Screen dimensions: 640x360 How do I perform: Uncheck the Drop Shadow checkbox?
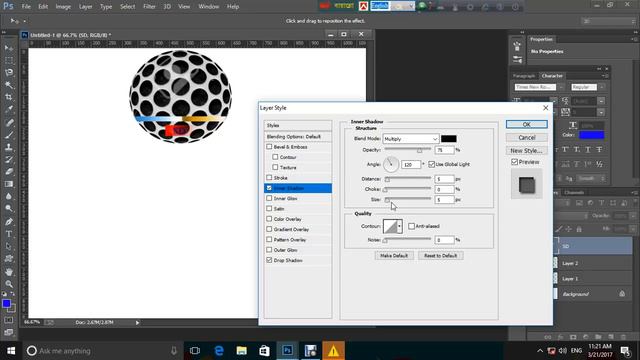point(269,260)
